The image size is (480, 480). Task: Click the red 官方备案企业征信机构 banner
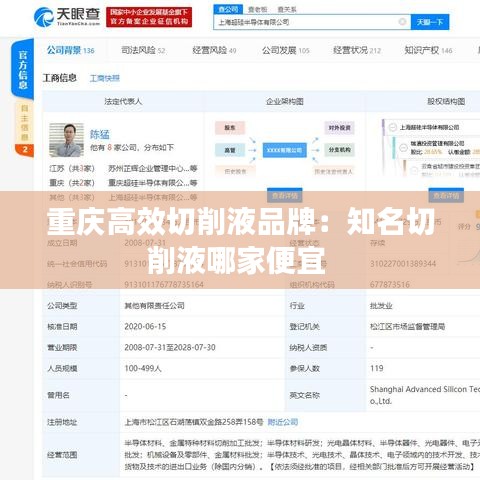(149, 17)
